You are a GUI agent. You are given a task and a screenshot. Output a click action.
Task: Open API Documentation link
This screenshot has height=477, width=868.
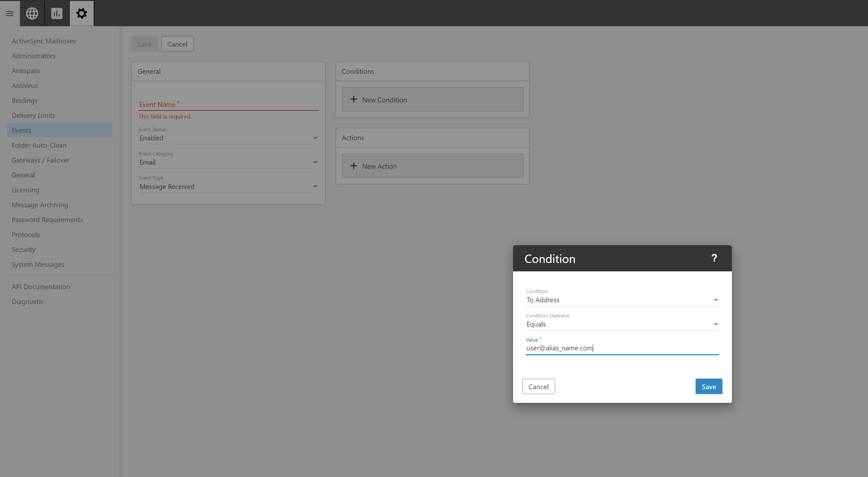[41, 287]
